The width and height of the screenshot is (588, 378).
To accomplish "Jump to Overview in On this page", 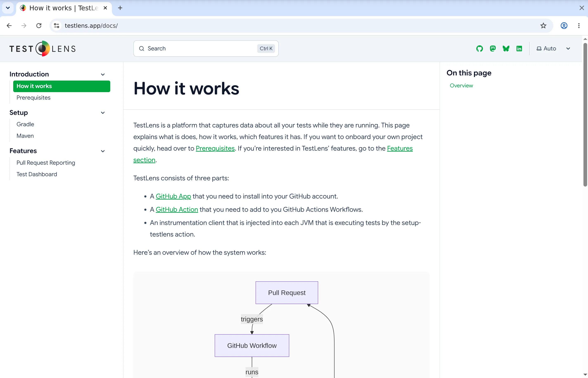I will (461, 86).
